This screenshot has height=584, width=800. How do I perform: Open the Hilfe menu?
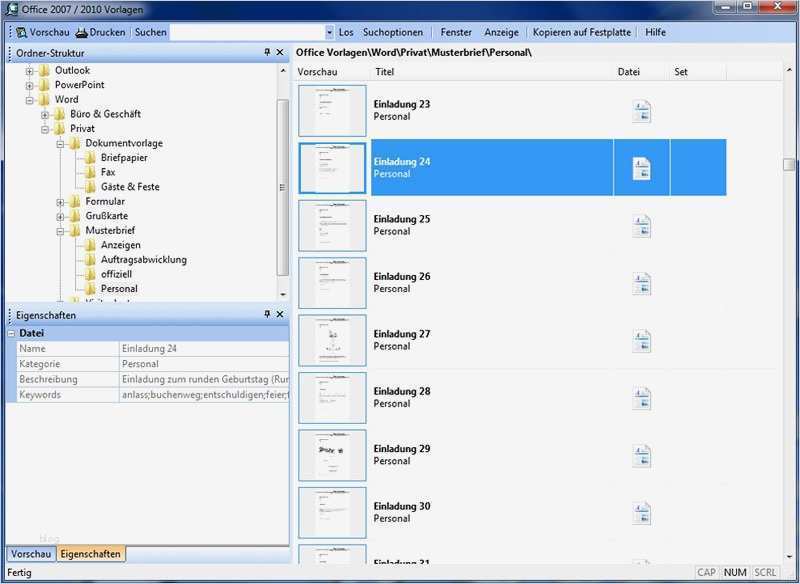tap(655, 32)
